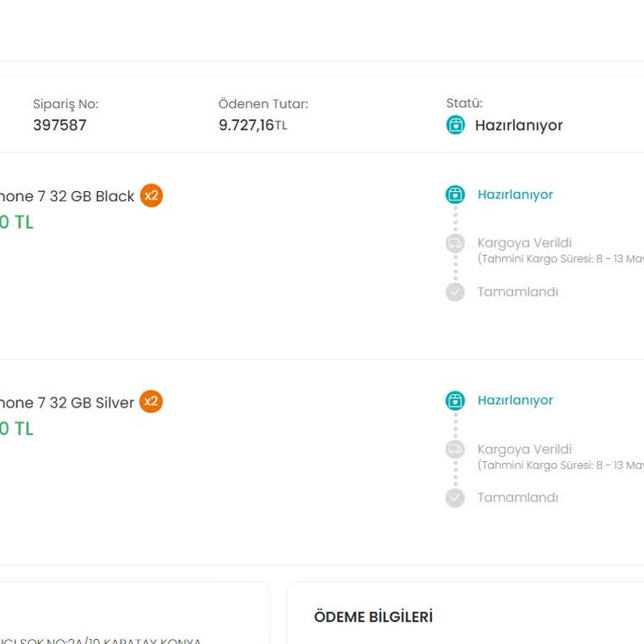Click the Kargoya Verildi truck icon for Silver iPhone

pos(455,449)
